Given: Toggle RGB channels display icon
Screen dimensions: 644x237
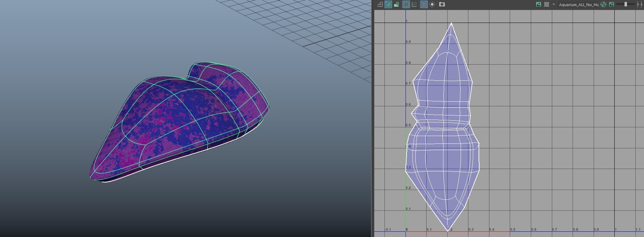Looking at the screenshot, I should pos(603,4).
